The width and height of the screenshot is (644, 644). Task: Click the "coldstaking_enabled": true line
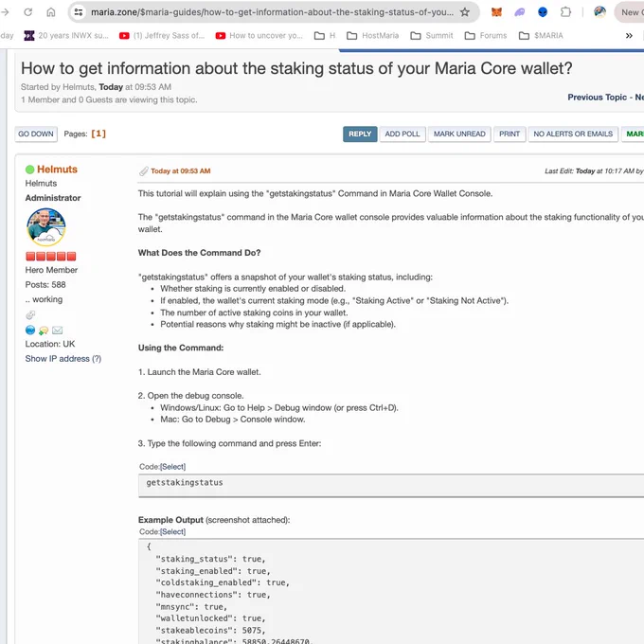[223, 582]
